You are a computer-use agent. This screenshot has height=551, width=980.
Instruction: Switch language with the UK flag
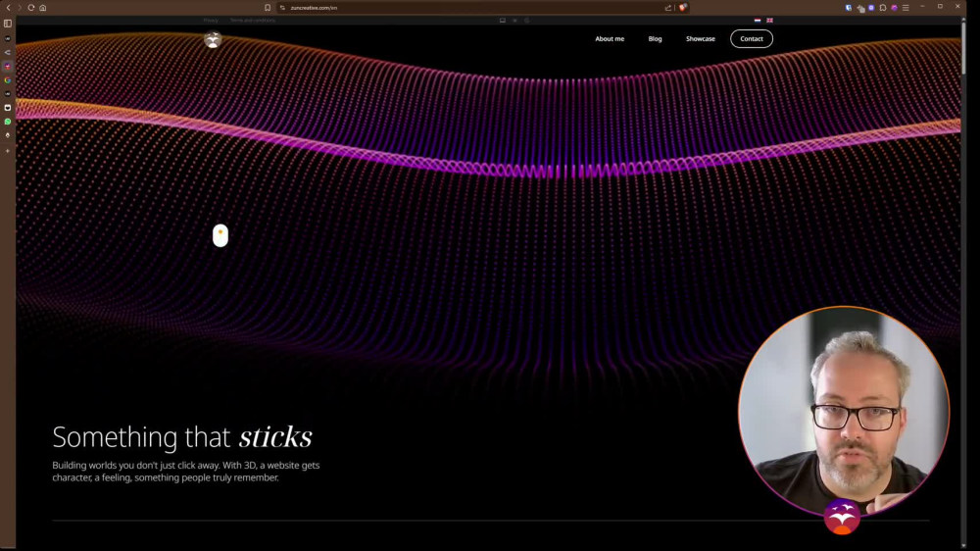click(770, 21)
